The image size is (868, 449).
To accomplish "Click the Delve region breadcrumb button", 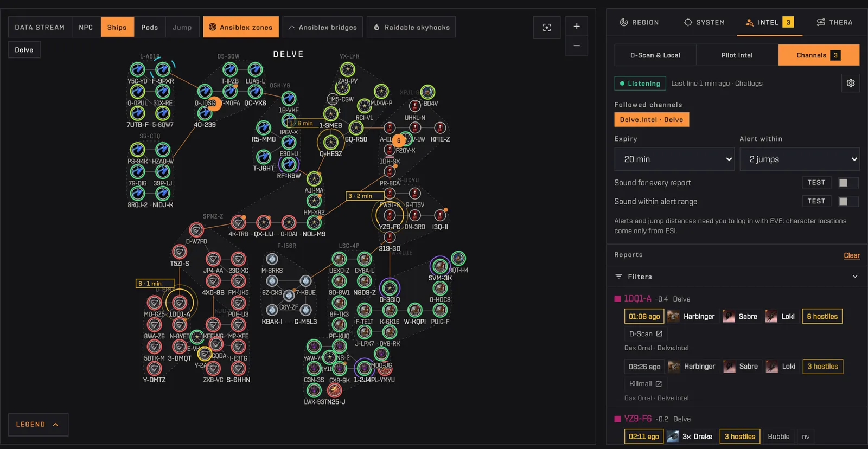I will (x=24, y=50).
